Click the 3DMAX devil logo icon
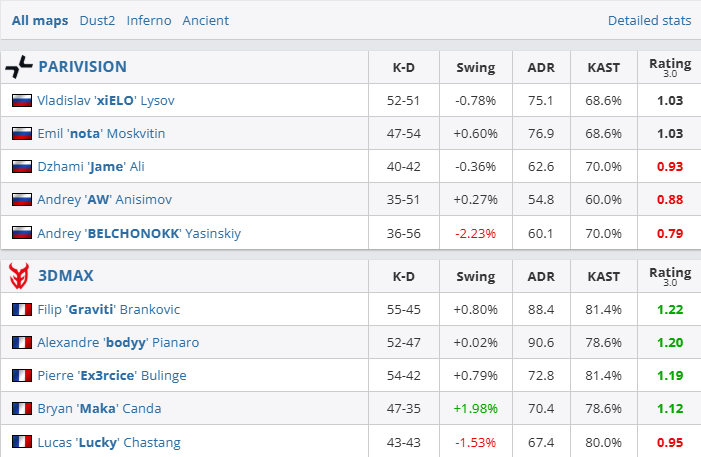Viewport: 701px width, 457px height. 19,276
